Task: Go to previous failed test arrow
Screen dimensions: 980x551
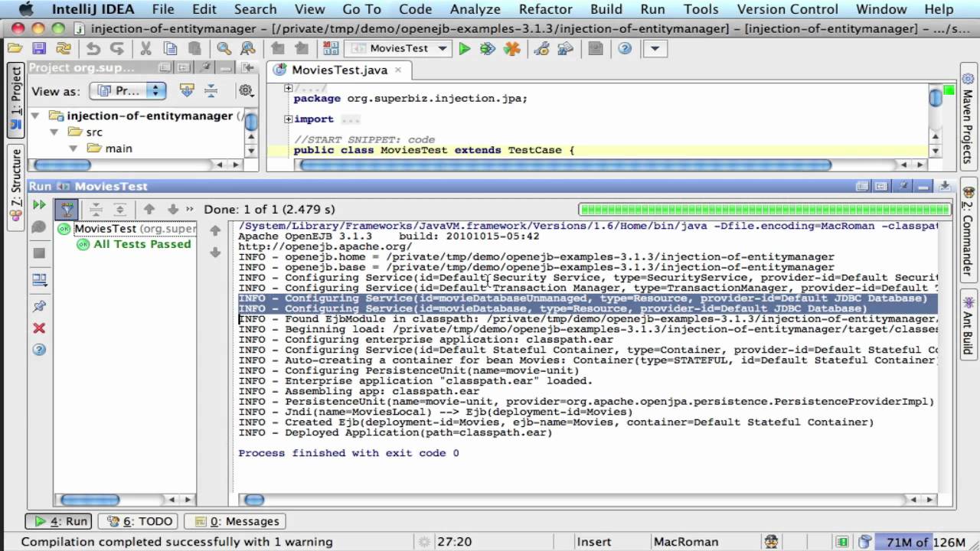Action: point(149,209)
